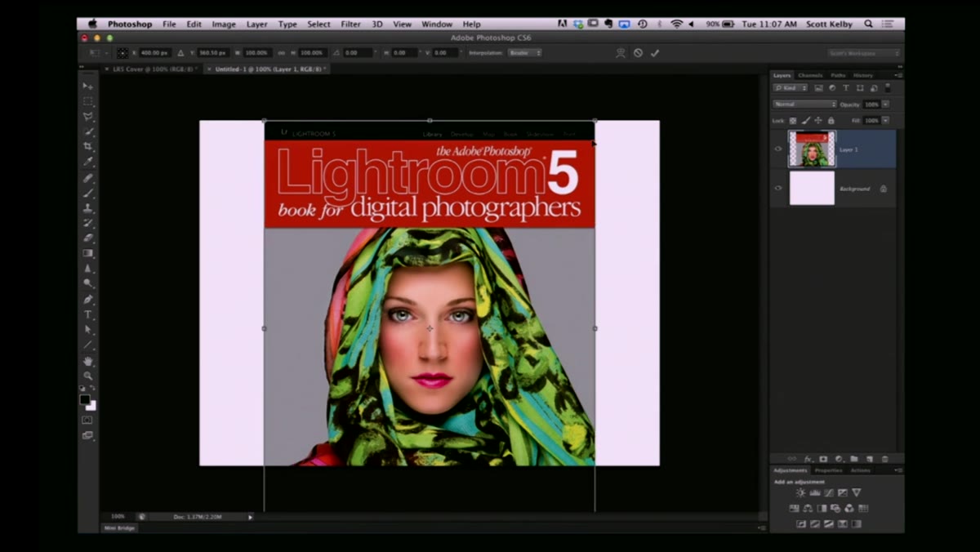Image resolution: width=980 pixels, height=552 pixels.
Task: Toggle Layer 1 visibility eye
Action: (777, 149)
